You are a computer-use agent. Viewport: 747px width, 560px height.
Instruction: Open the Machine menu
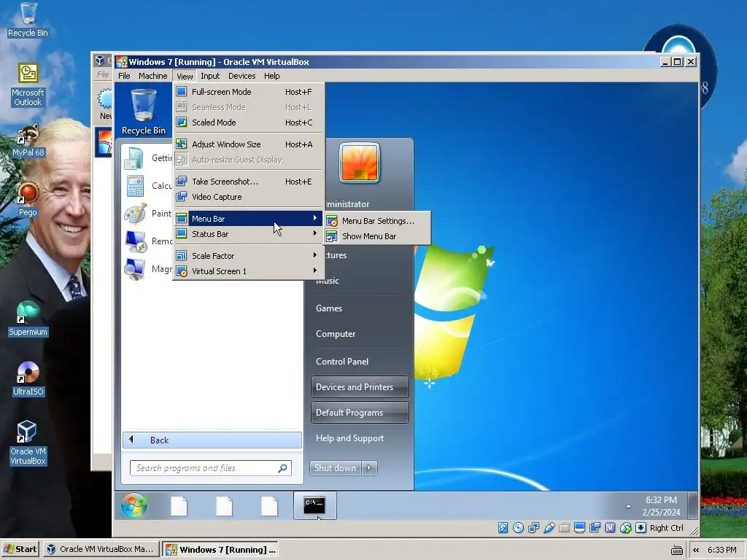click(x=153, y=76)
